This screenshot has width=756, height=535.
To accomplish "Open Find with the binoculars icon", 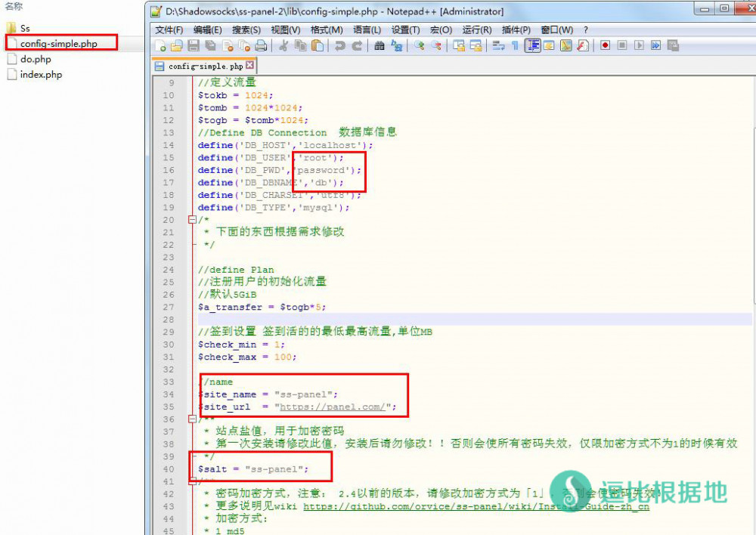I will coord(380,46).
